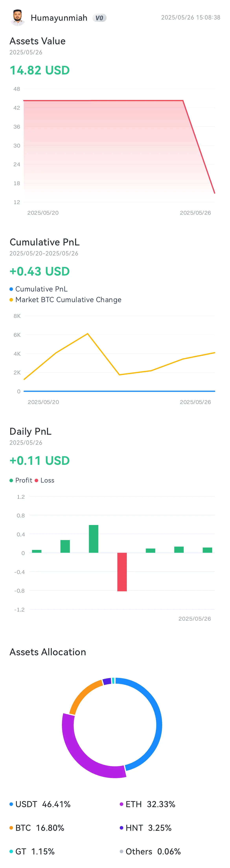Click the HNT 3.25% legend entry
The width and height of the screenshot is (230, 868).
coord(146,828)
